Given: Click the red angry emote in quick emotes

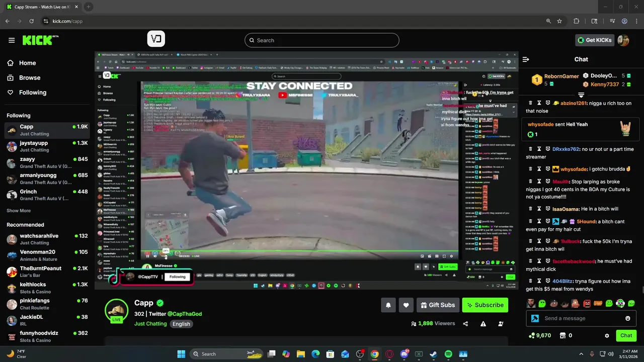Looking at the screenshot, I should 587,303.
